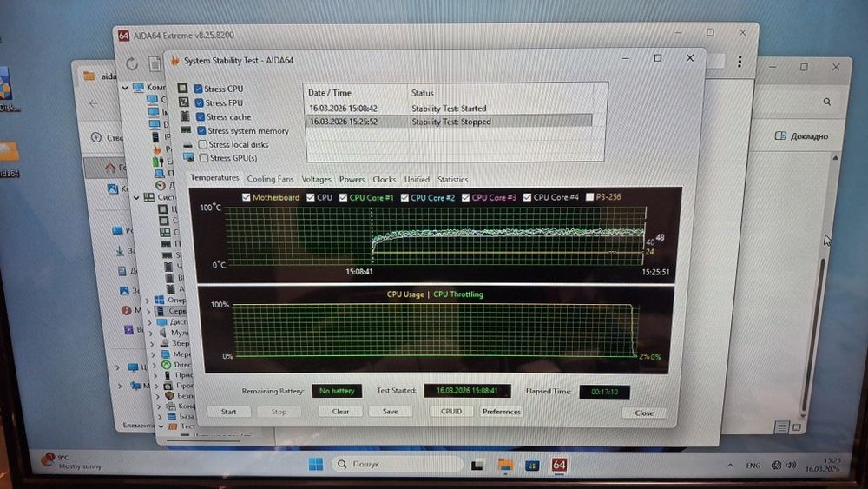Image resolution: width=868 pixels, height=489 pixels.
Task: Select the Stability Test Started log row
Action: 450,108
